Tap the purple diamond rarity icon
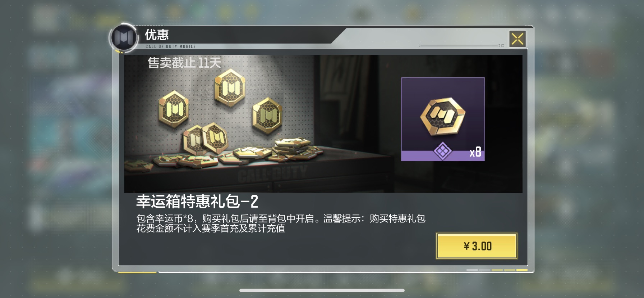Screen dimensions: 644x298 443,151
